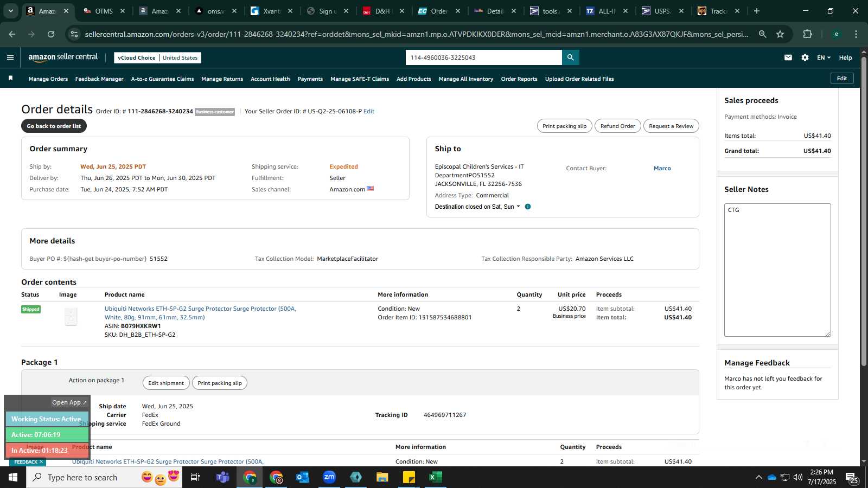Contact buyer Marco link
The image size is (868, 488).
coord(662,168)
